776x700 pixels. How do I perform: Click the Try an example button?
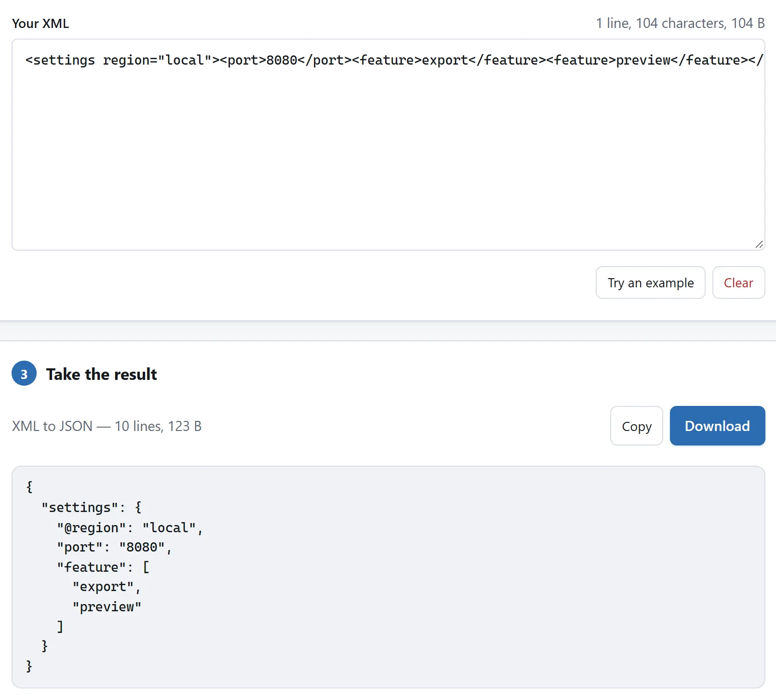point(650,283)
